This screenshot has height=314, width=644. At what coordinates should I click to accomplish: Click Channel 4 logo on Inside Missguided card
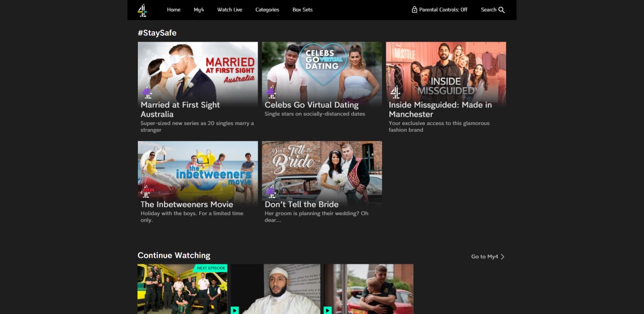[395, 92]
